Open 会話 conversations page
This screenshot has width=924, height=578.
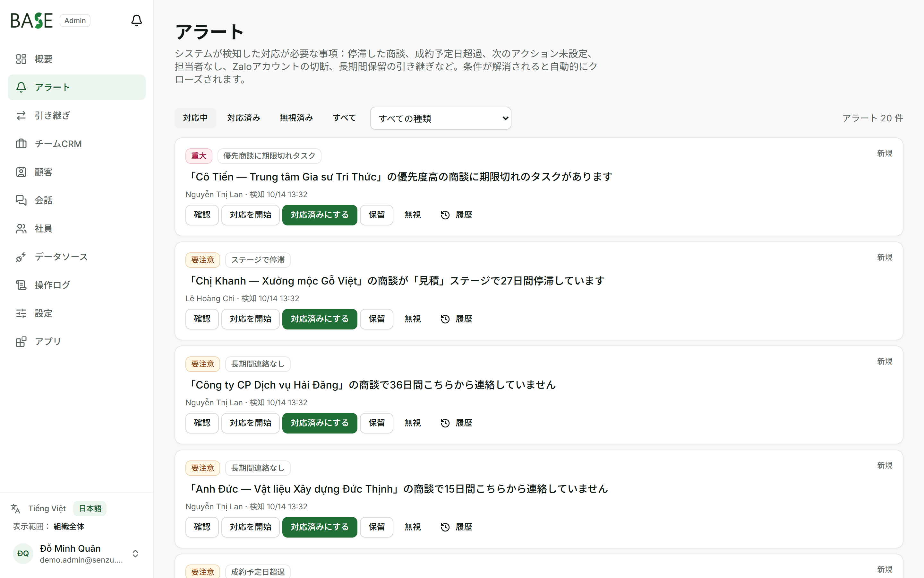[76, 200]
